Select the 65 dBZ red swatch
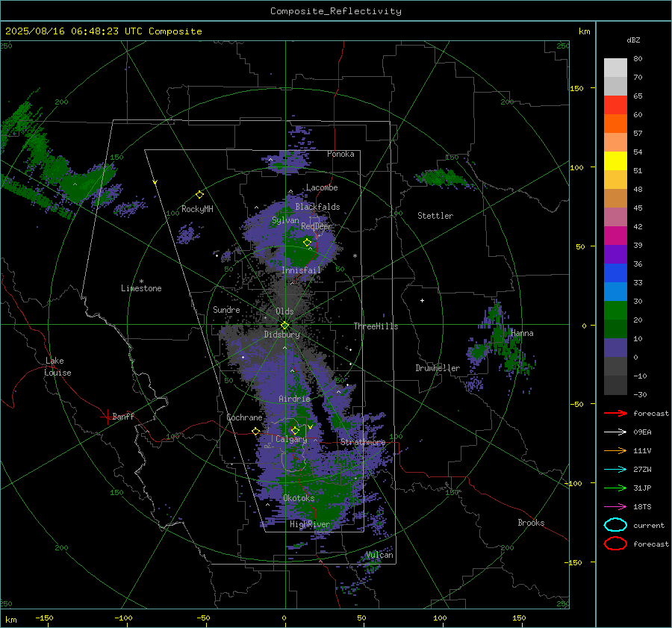The height and width of the screenshot is (628, 672). point(615,105)
